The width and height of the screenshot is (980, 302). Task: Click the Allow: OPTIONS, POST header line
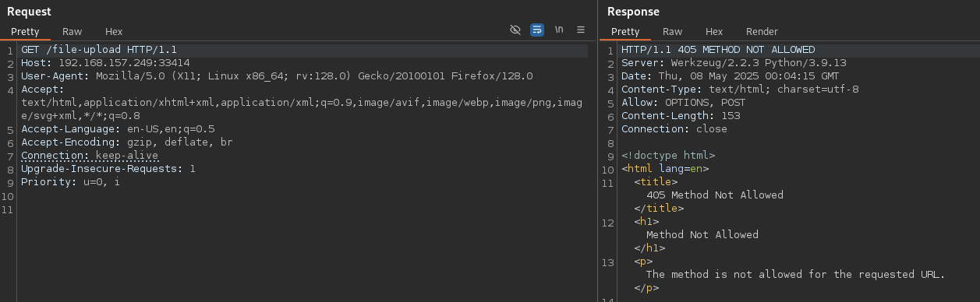point(684,103)
